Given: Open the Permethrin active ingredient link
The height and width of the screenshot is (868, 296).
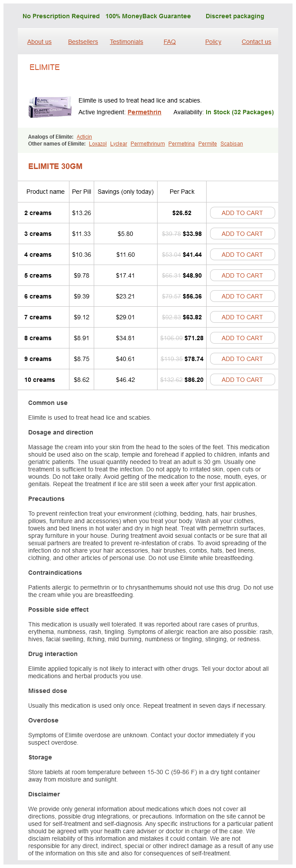Looking at the screenshot, I should 145,112.
